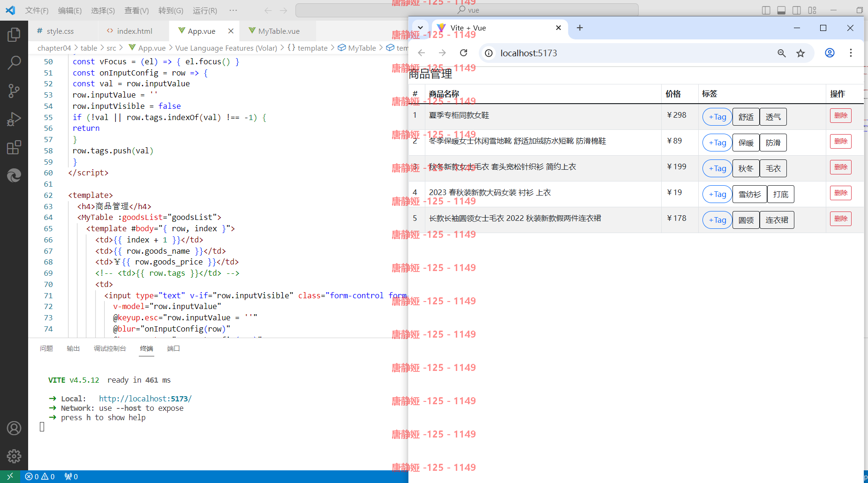The height and width of the screenshot is (483, 868).
Task: Toggle secondary side bar layout icon
Action: click(797, 10)
